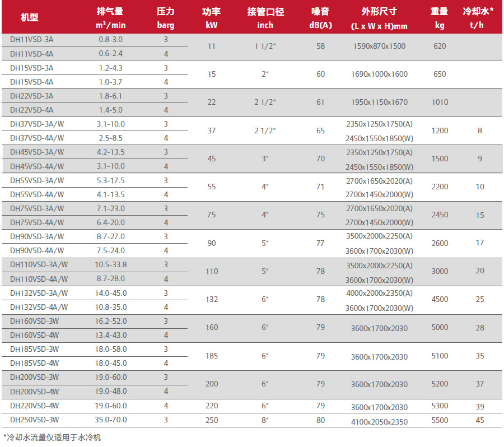Screen dimensions: 504x447
Task: Click the DH250VSD-3W model row label
Action: click(x=35, y=420)
